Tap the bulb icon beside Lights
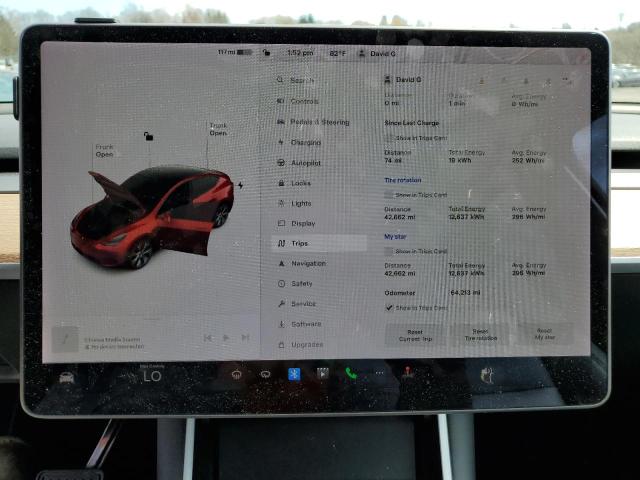The height and width of the screenshot is (480, 640). [x=281, y=203]
